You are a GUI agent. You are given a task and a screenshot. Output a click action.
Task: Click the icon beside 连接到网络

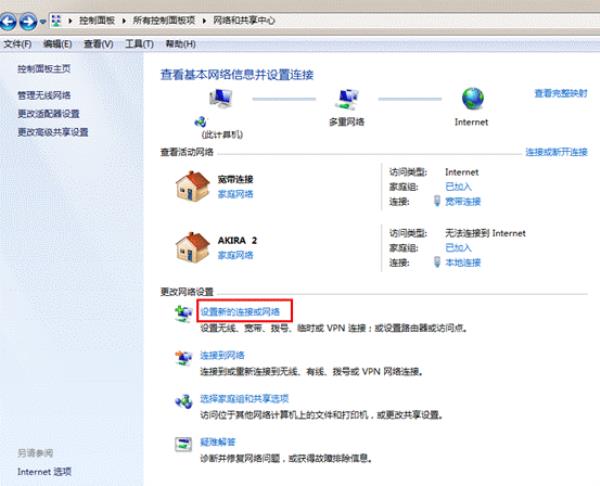183,358
